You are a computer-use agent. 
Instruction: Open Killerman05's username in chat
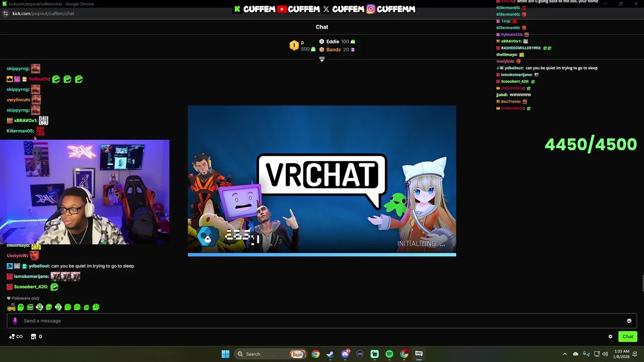point(20,131)
